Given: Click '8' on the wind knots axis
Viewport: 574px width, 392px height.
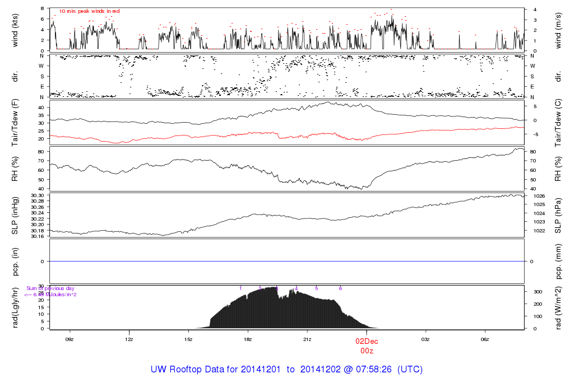Looking at the screenshot, I should (x=43, y=8).
